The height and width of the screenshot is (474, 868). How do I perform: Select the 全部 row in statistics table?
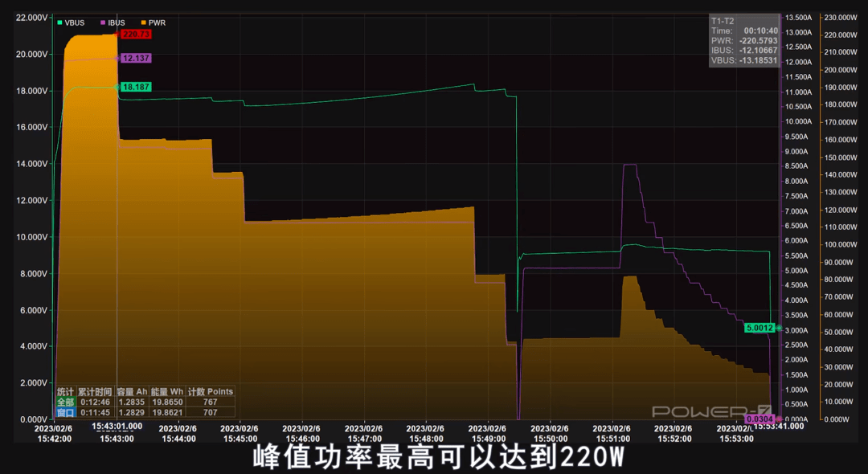145,402
